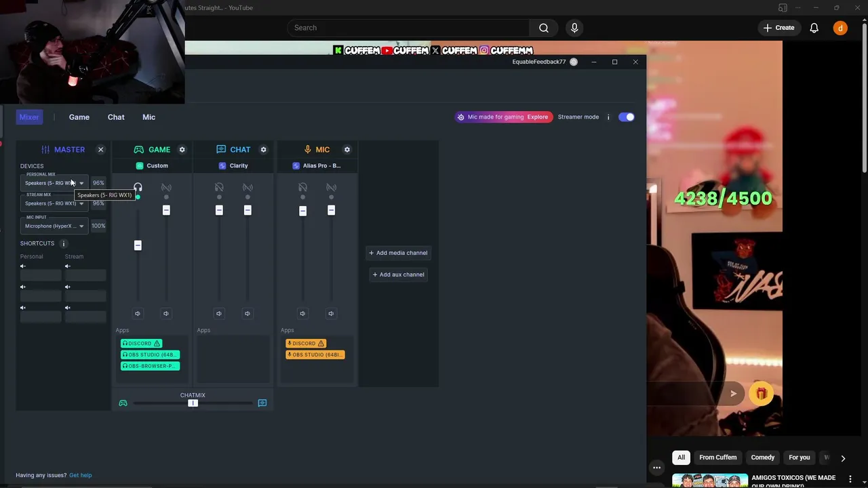Mute the Chat stream mix speaker button
This screenshot has width=868, height=488.
[248, 313]
